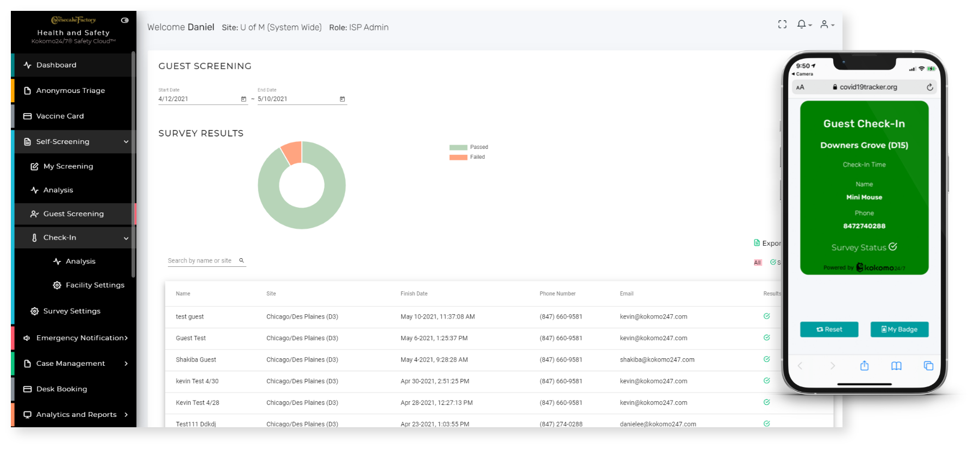Collapse the Self-Screening section chevron
Viewport: 980px width, 468px height.
tap(126, 142)
